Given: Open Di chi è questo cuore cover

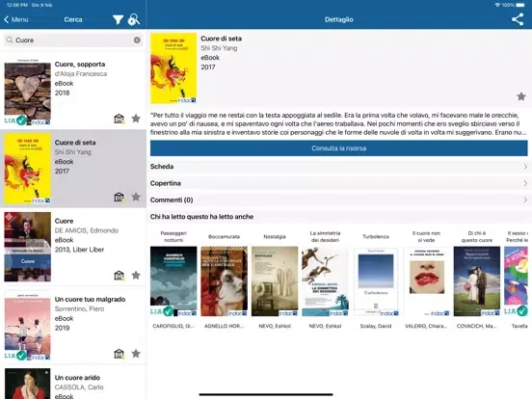Looking at the screenshot, I should (x=477, y=281).
